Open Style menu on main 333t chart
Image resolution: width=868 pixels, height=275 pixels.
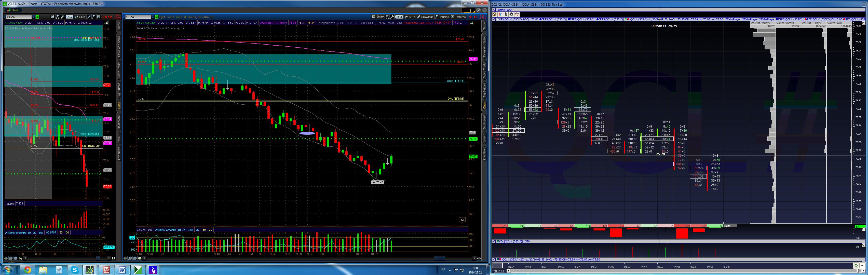tap(410, 17)
